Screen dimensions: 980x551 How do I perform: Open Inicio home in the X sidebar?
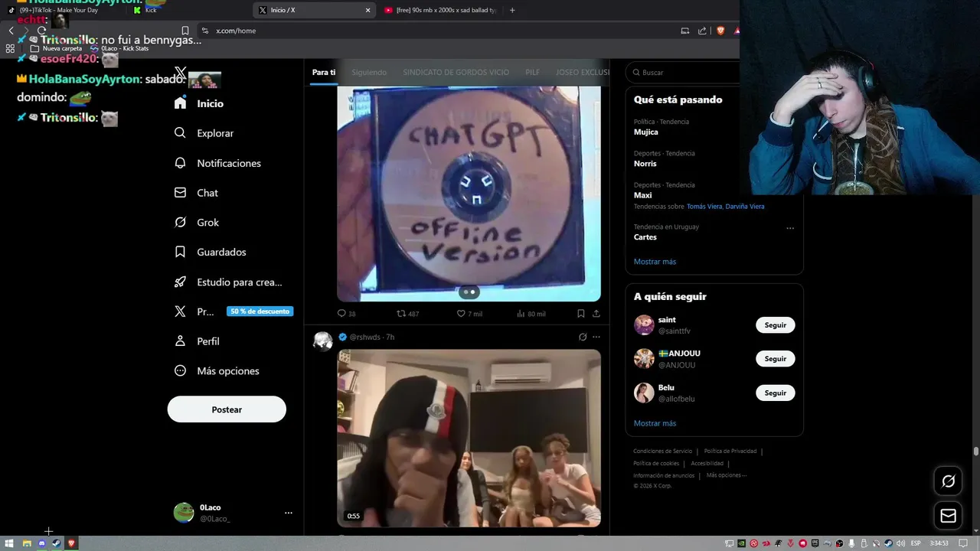[x=199, y=103]
